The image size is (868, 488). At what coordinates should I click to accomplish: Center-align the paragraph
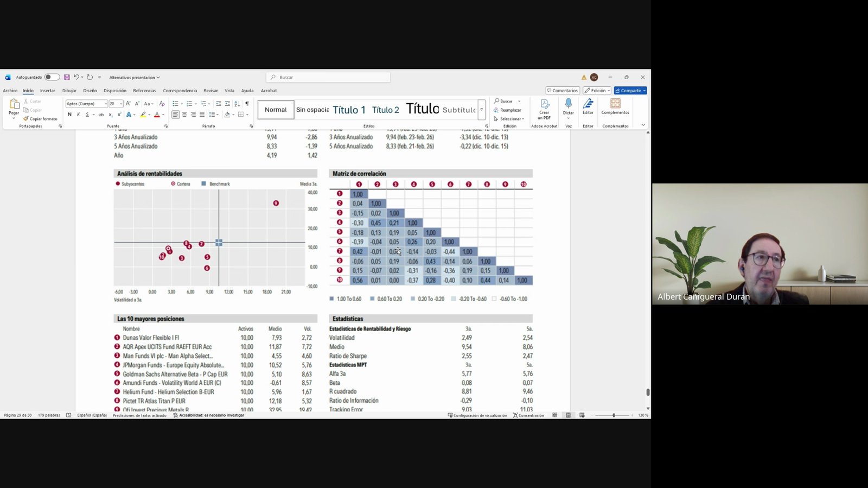184,115
